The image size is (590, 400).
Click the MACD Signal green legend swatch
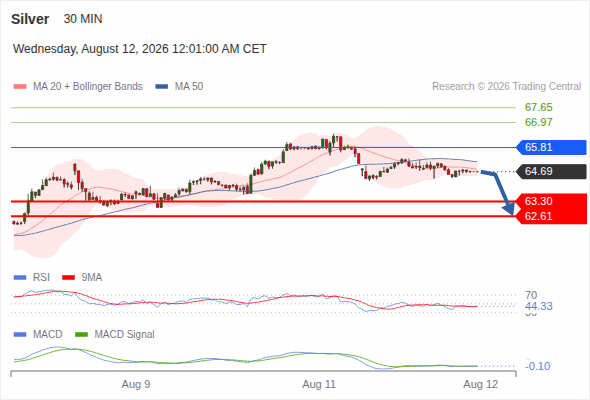coord(82,335)
